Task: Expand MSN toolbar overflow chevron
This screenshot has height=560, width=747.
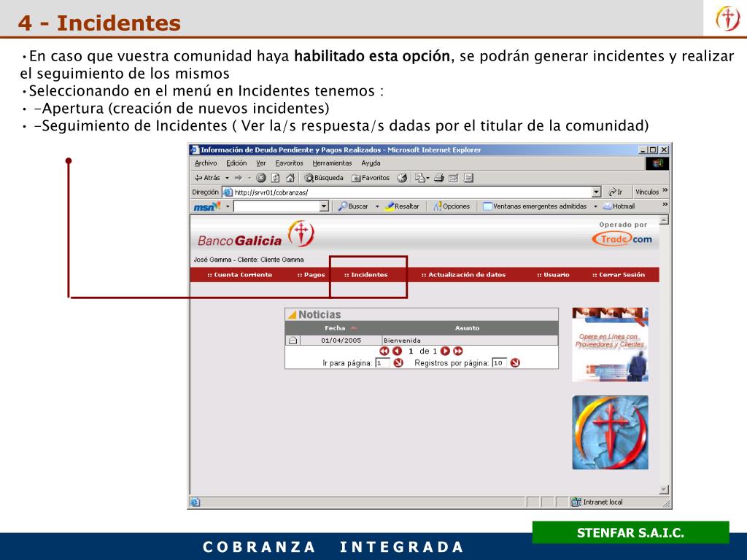Action: [665, 204]
